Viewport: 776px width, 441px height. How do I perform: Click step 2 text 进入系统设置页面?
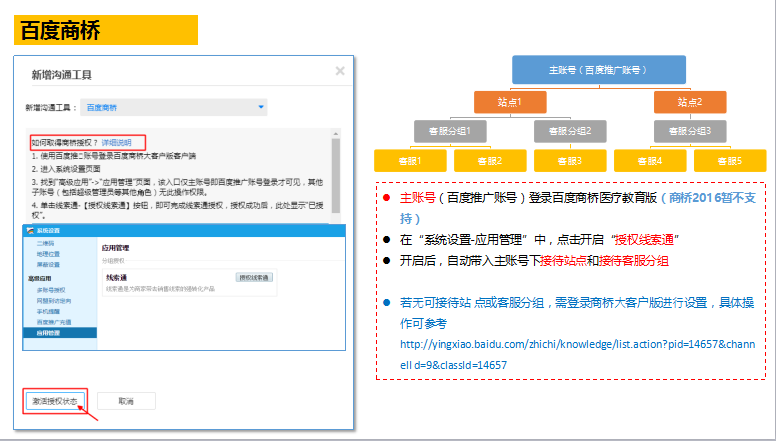70,169
